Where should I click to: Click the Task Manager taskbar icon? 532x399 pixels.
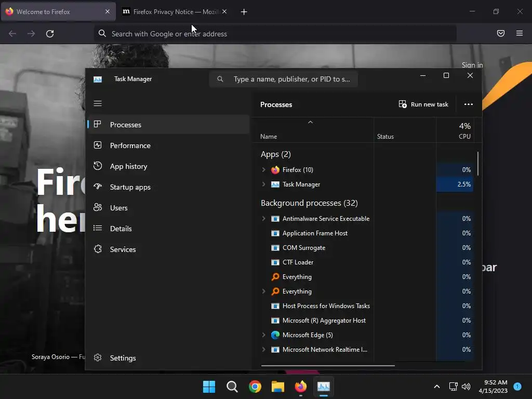point(323,387)
